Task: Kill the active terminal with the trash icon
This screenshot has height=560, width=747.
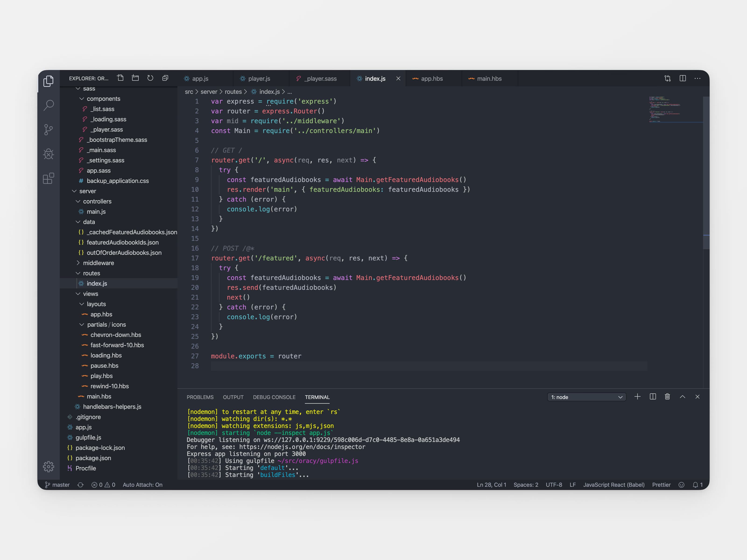Action: coord(668,397)
